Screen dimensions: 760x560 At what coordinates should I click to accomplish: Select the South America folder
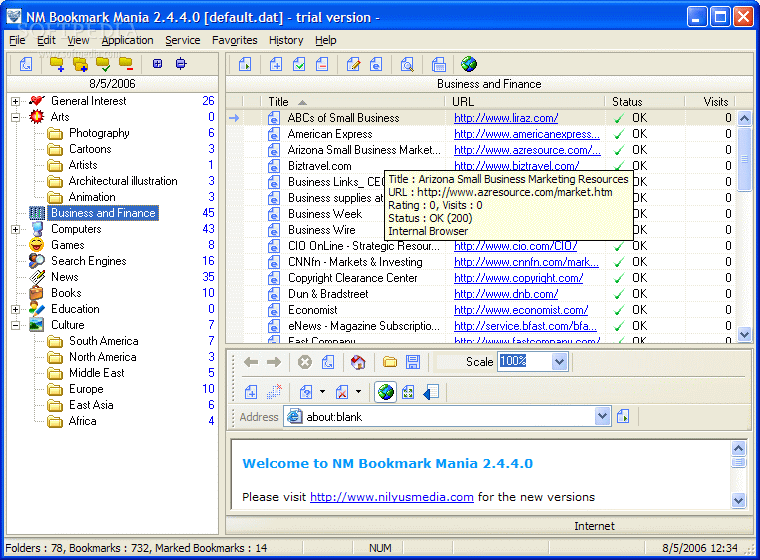click(x=104, y=341)
